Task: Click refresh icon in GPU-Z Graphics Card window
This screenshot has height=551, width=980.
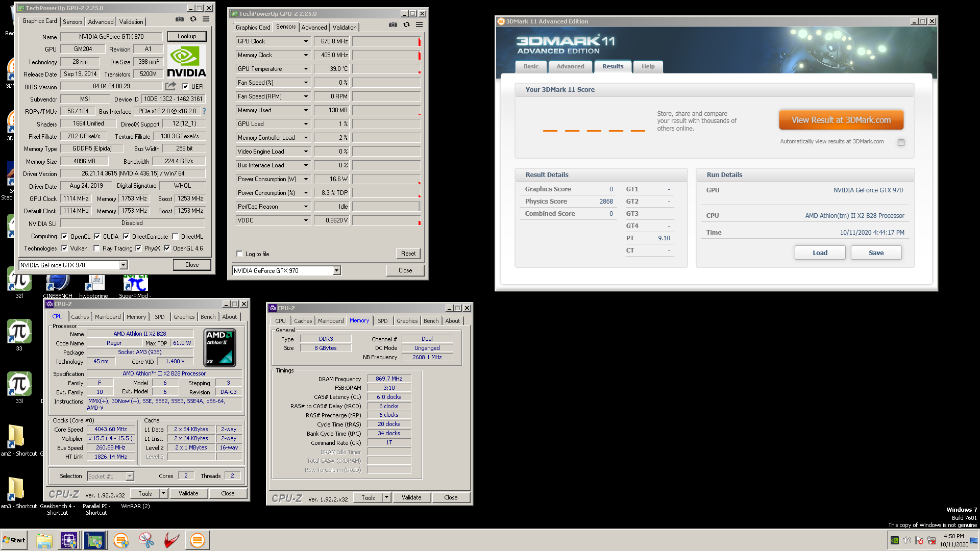Action: click(193, 19)
